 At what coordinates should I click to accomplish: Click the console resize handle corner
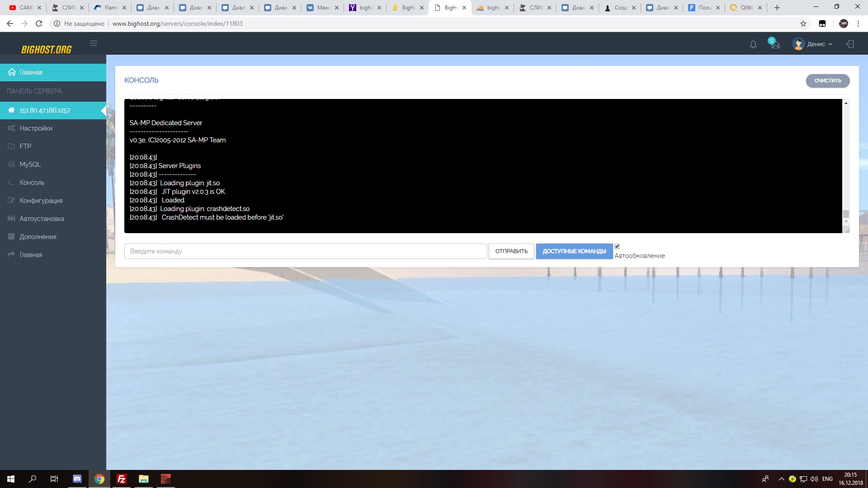(x=847, y=230)
